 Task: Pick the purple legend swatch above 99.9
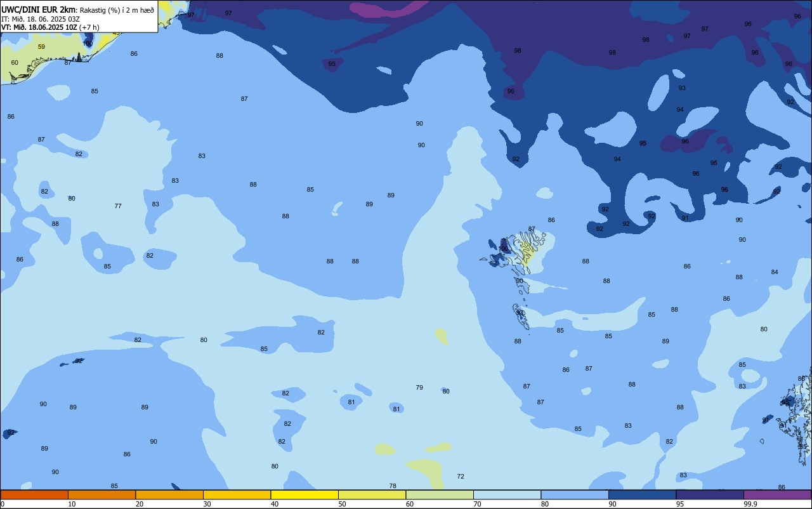click(x=777, y=494)
